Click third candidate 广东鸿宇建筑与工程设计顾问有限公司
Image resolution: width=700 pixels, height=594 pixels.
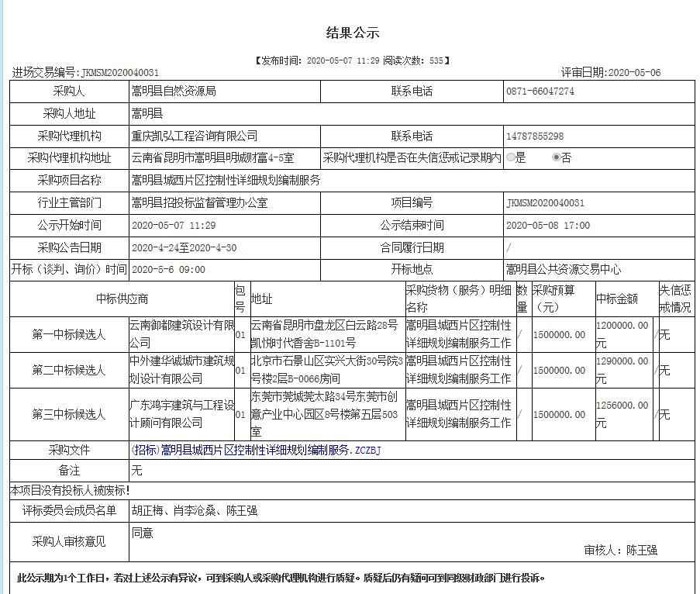coord(181,414)
